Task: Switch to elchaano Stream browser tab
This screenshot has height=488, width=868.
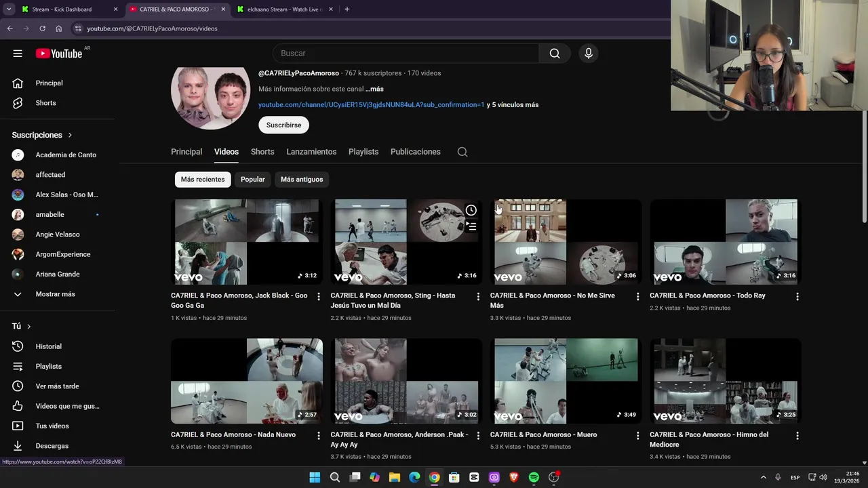Action: [283, 9]
